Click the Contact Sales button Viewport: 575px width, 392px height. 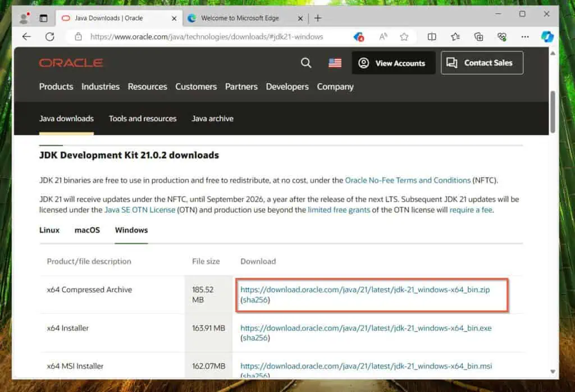tap(482, 63)
